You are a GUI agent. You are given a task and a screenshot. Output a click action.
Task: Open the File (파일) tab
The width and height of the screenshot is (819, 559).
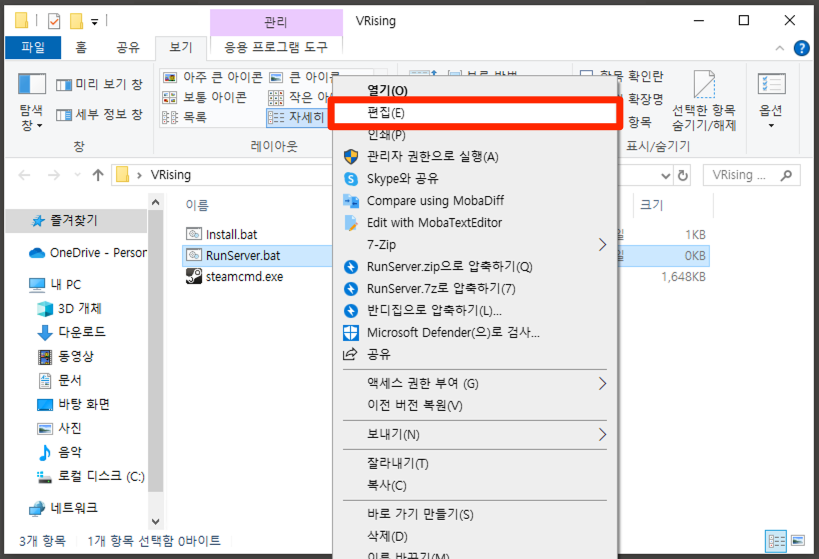click(33, 48)
